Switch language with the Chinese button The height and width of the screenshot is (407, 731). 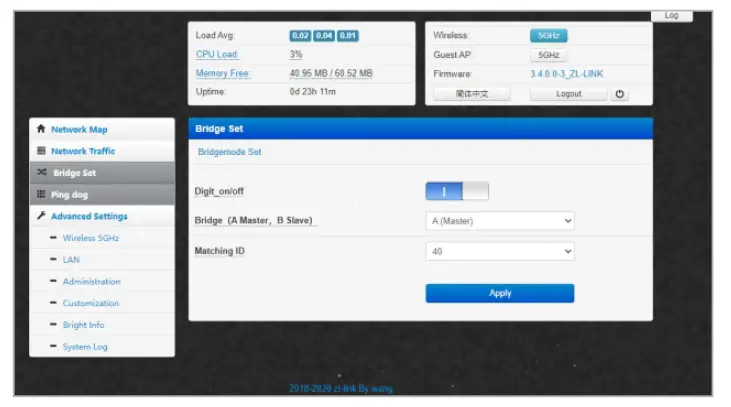[x=472, y=94]
